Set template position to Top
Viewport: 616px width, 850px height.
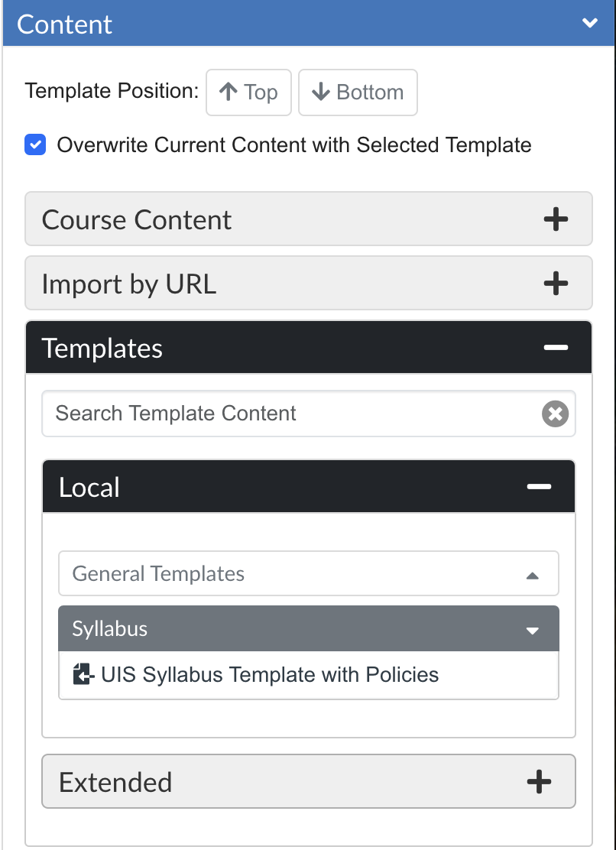[248, 92]
